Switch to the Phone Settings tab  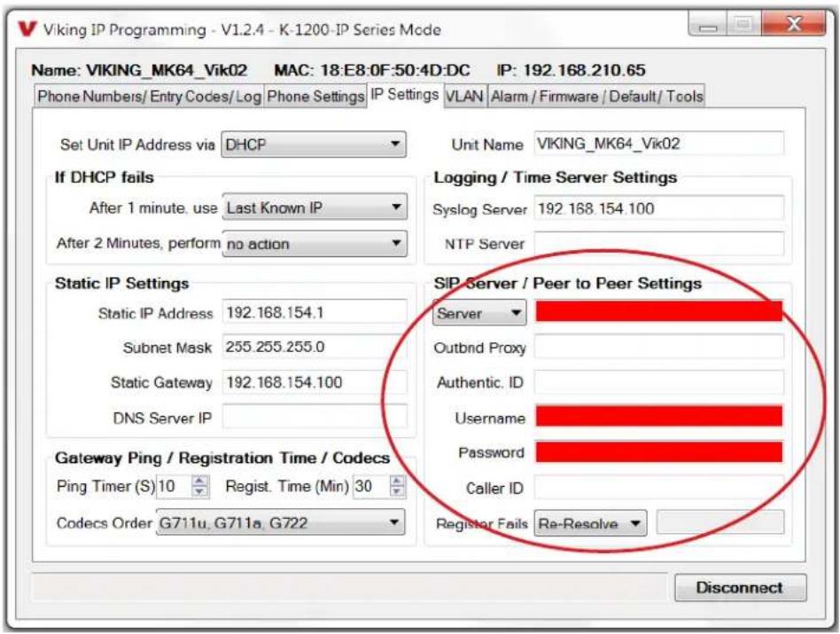pos(315,97)
